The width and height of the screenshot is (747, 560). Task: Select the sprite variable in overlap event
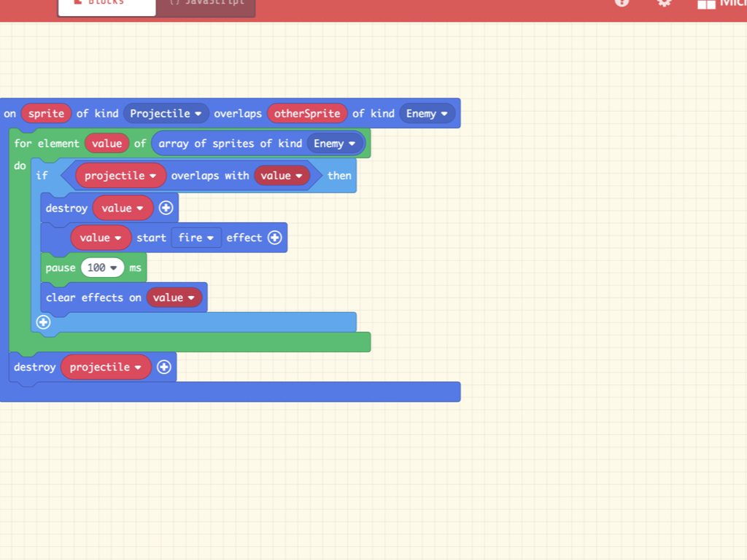tap(46, 113)
